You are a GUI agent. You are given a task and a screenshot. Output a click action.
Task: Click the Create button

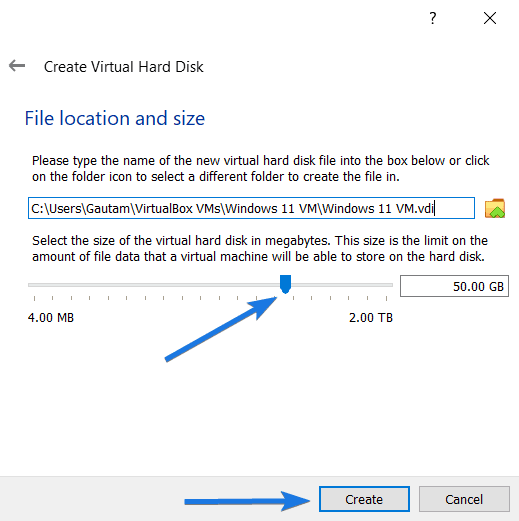pos(364,499)
